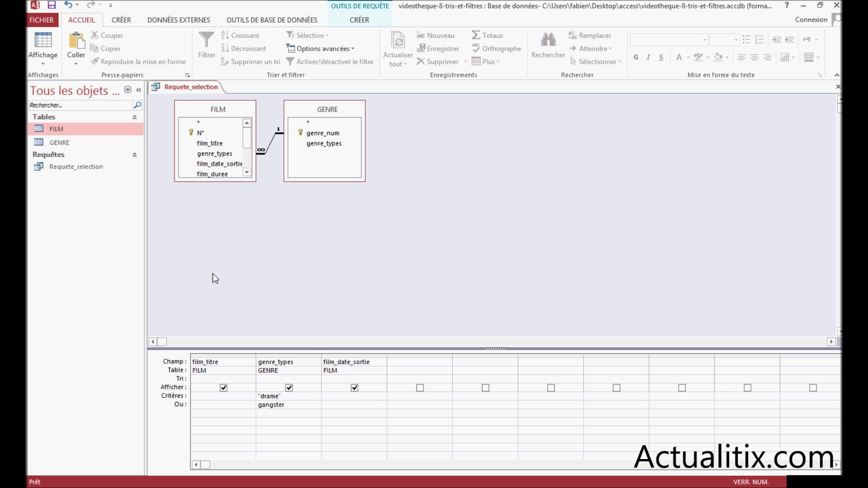The height and width of the screenshot is (488, 868).
Task: Switch to DONNÉES EXTERNES tab
Action: click(x=179, y=20)
